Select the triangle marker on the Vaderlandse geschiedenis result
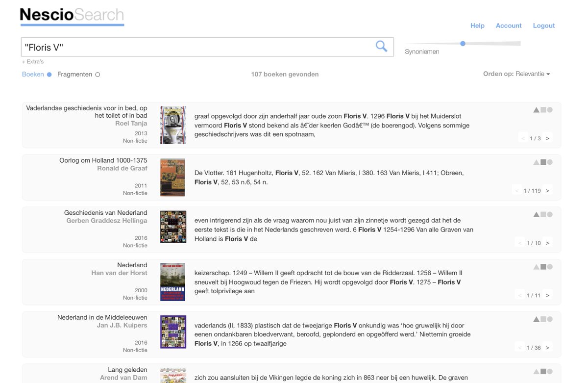The height and width of the screenshot is (383, 588). point(536,109)
